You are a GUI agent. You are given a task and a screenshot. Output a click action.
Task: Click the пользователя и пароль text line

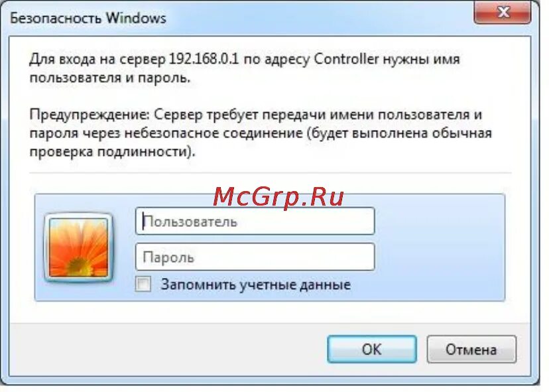[x=110, y=78]
